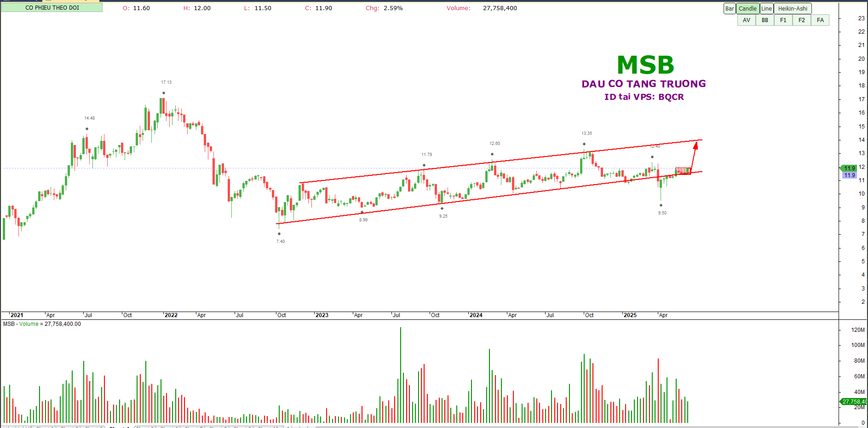
Task: Click the 13.35 peak price label
Action: (587, 133)
